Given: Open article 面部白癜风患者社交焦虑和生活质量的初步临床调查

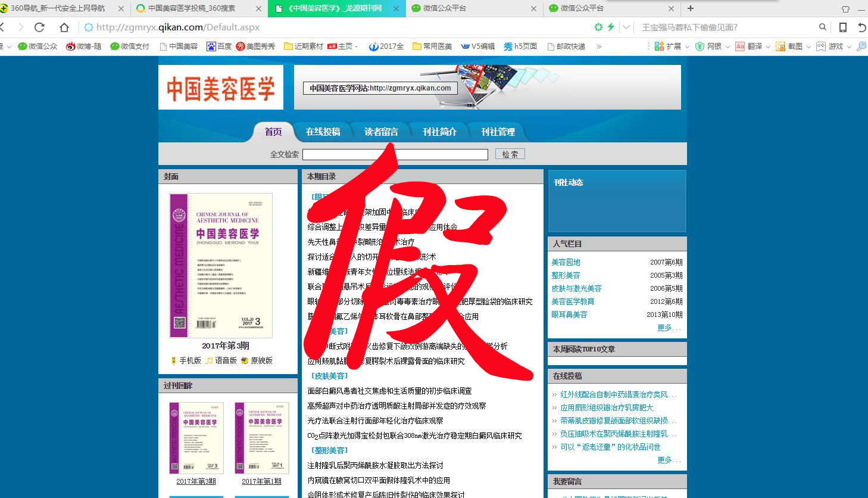Looking at the screenshot, I should 389,391.
